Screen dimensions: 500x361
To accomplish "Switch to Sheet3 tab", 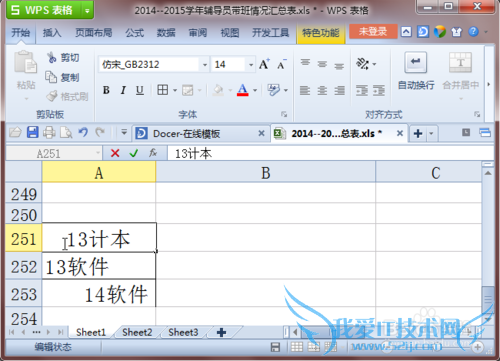I will click(183, 332).
